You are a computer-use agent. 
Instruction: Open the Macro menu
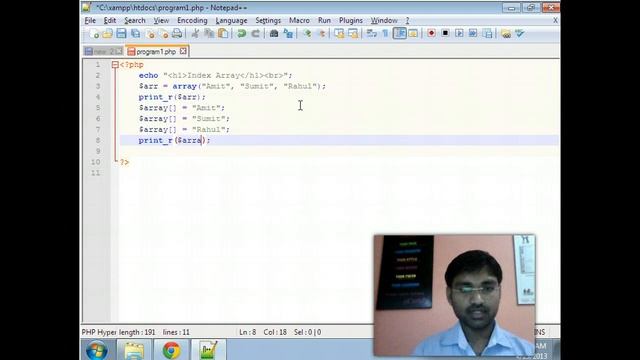pos(299,20)
